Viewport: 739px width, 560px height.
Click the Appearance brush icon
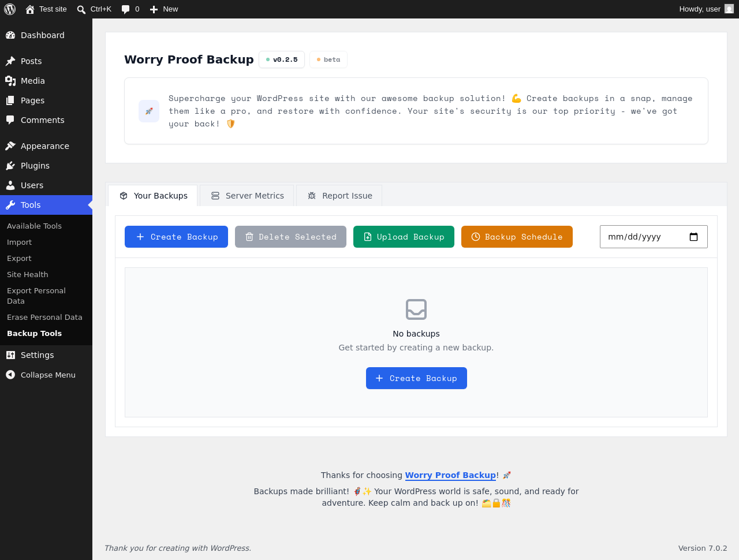10,146
